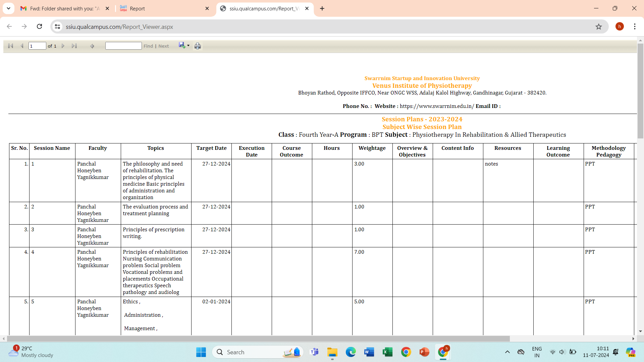This screenshot has height=362, width=644.
Task: Reload the page
Action: pos(39,26)
